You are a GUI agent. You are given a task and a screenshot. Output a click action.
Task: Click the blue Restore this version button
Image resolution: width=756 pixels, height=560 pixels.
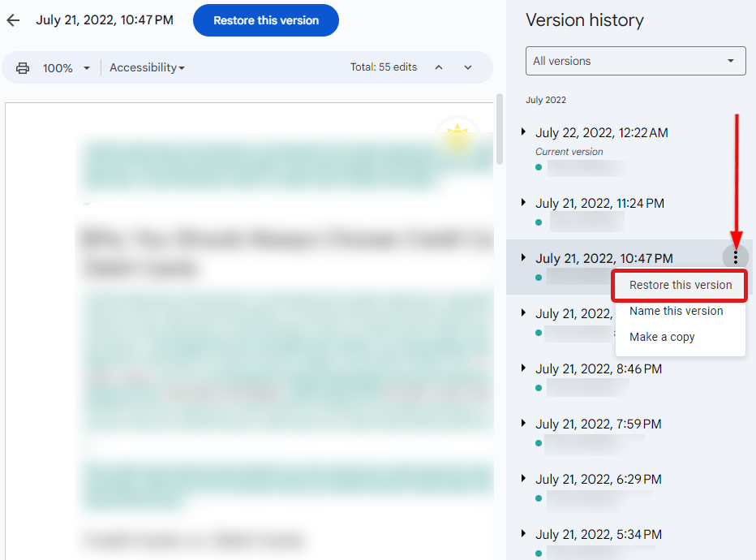[x=266, y=20]
